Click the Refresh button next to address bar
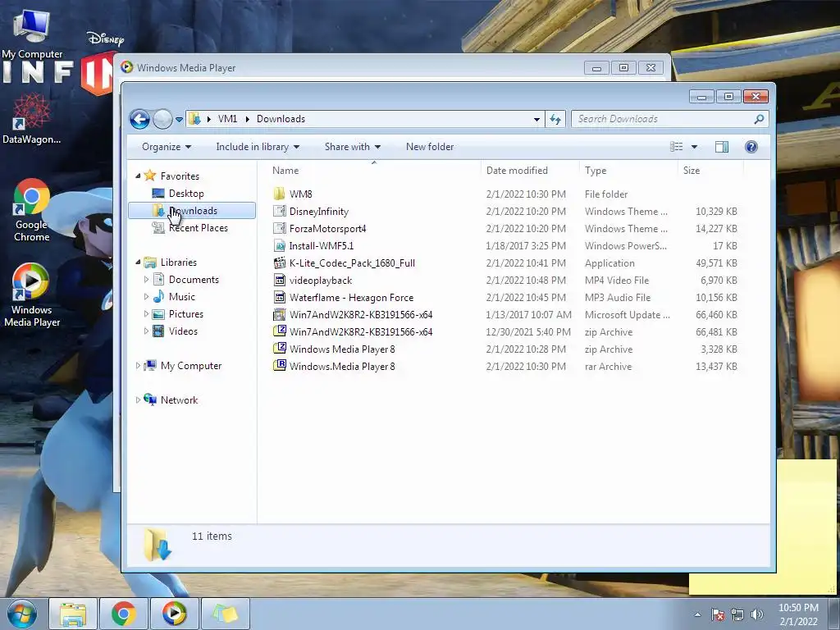 [x=555, y=119]
